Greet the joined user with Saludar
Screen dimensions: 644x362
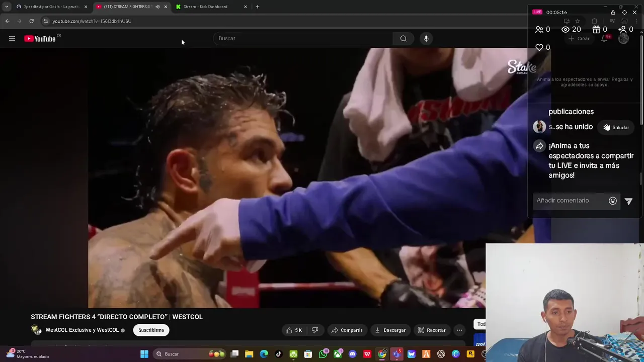616,127
